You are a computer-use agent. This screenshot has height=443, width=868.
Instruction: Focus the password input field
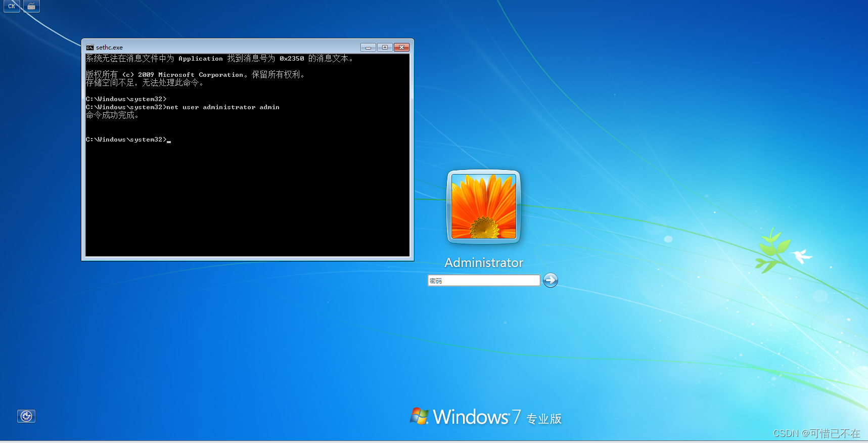484,281
